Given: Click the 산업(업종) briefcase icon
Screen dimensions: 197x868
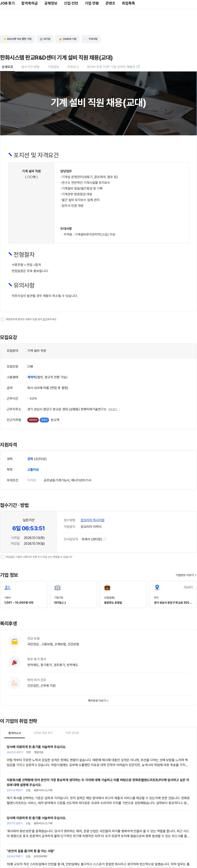Looking at the screenshot, I should coord(107,588).
